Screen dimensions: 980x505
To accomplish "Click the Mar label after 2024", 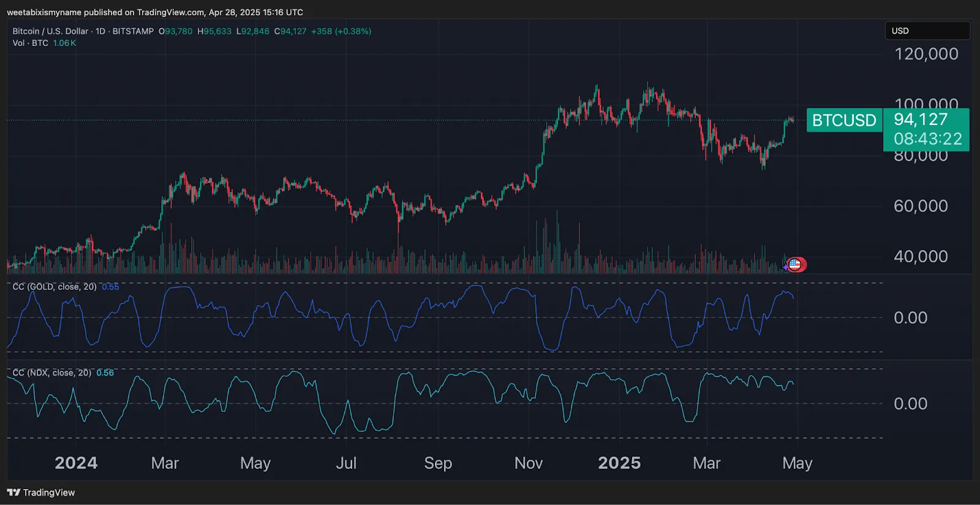I will tap(165, 463).
